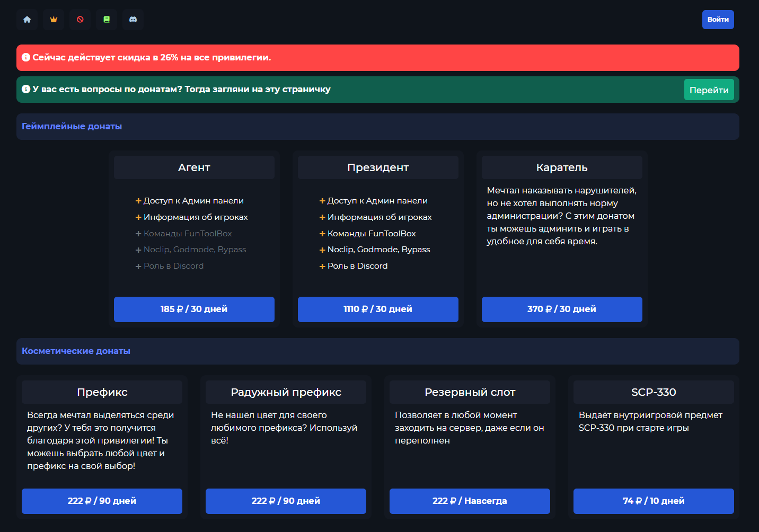The width and height of the screenshot is (759, 532).
Task: Click the Перейти button in green banner
Action: (709, 90)
